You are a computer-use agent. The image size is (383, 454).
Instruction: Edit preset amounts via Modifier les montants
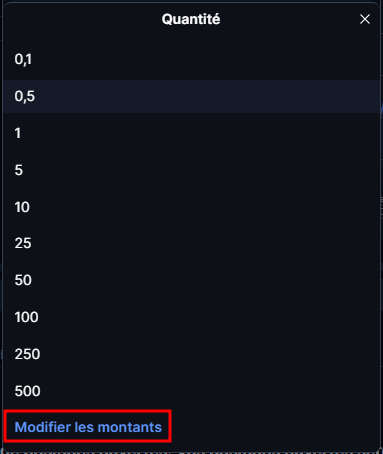[x=88, y=427]
